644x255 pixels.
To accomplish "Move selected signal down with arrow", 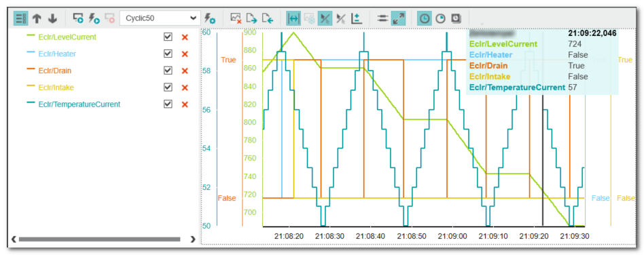I will (52, 18).
